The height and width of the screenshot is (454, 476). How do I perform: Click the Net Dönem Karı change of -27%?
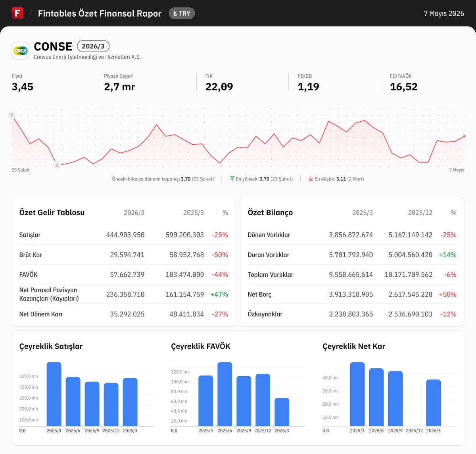220,314
